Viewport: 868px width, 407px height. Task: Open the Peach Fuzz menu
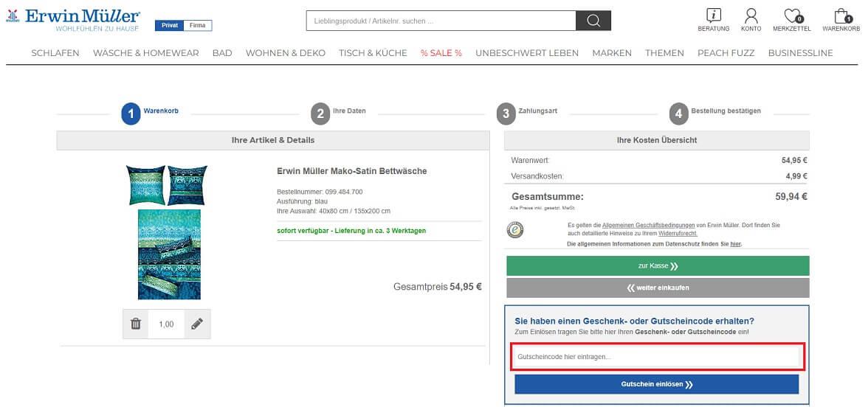coord(726,53)
